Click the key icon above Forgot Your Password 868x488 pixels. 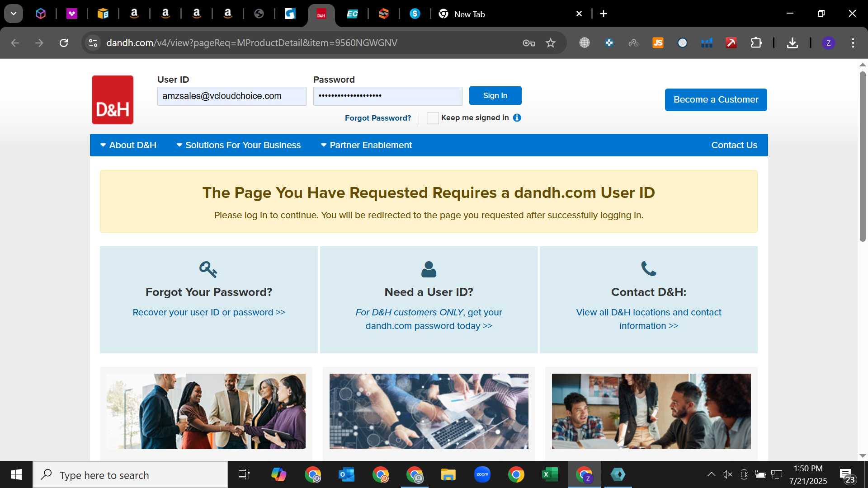click(208, 269)
